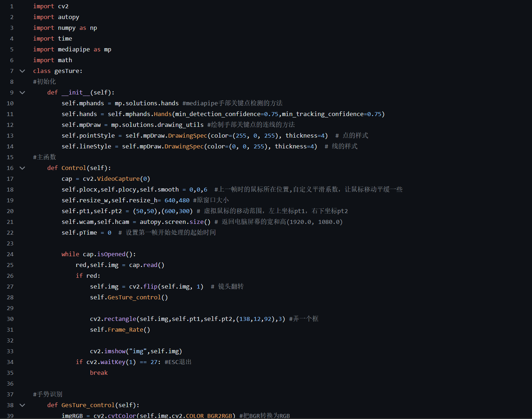Viewport: 532px width, 419px height.
Task: Click 'min_tracking_confidence' argument on line 11
Action: pos(323,114)
